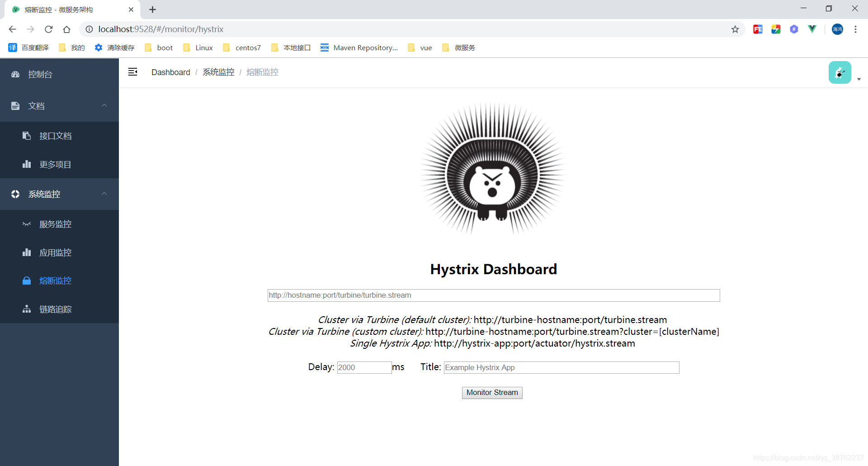Click the Hystrix hedgehog logo image
This screenshot has height=466, width=868.
[493, 168]
